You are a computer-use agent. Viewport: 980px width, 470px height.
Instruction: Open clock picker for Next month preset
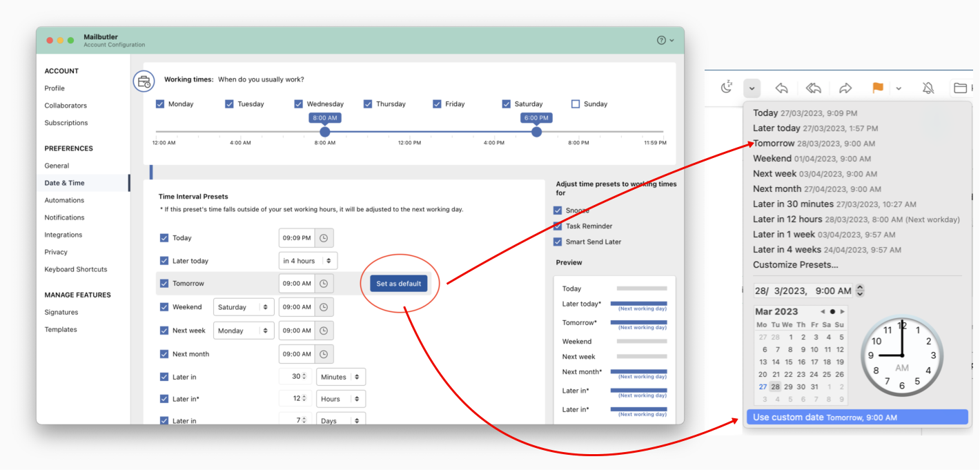tap(324, 354)
